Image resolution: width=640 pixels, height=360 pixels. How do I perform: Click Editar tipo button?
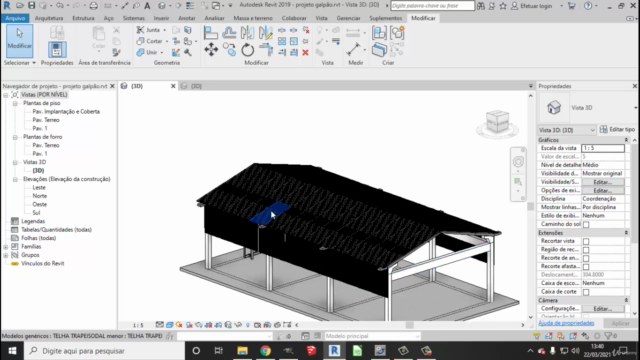point(618,129)
